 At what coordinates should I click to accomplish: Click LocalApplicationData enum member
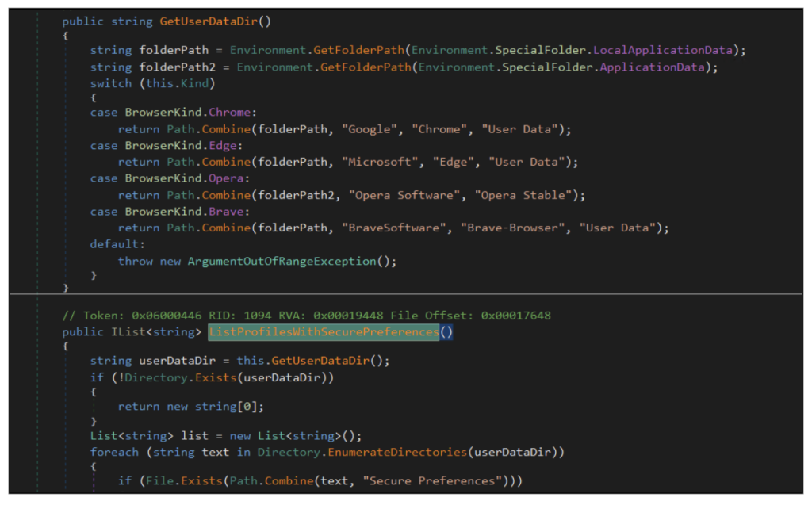click(663, 50)
